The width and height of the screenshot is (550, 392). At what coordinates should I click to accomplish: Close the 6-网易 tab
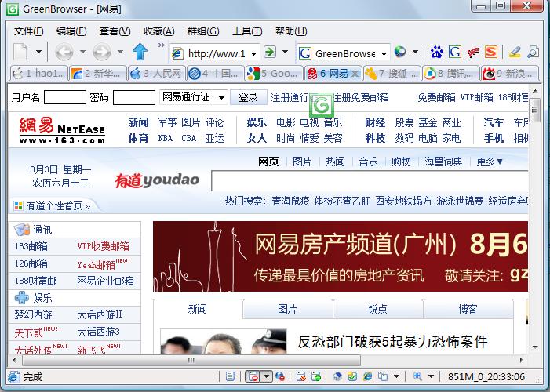pyautogui.click(x=355, y=74)
